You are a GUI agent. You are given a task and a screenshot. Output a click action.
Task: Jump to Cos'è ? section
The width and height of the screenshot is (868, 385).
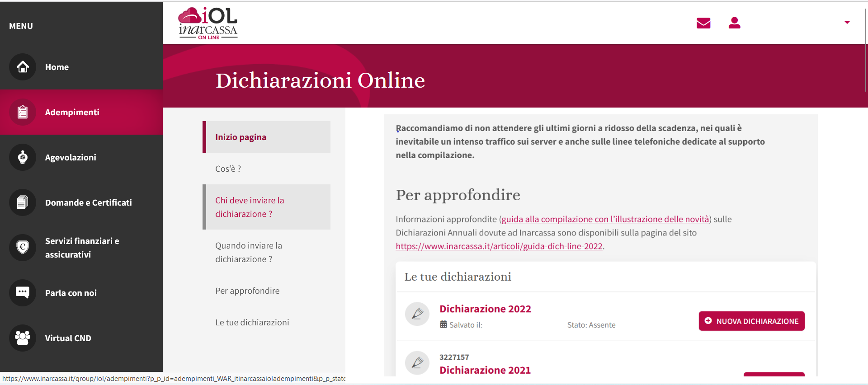267,169
